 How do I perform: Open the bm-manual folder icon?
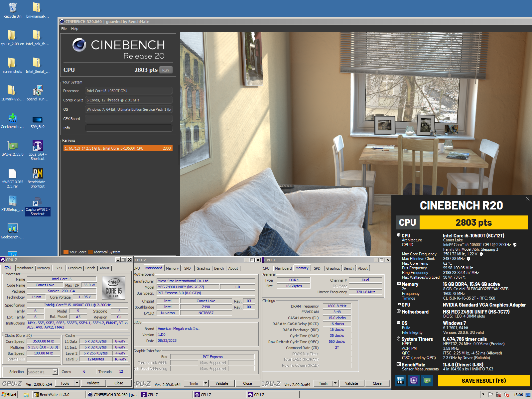click(x=38, y=10)
